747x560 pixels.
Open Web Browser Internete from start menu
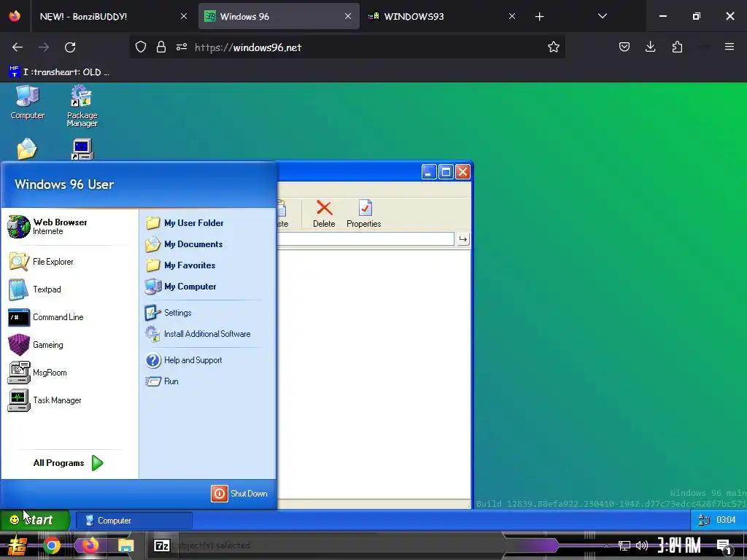[47, 226]
